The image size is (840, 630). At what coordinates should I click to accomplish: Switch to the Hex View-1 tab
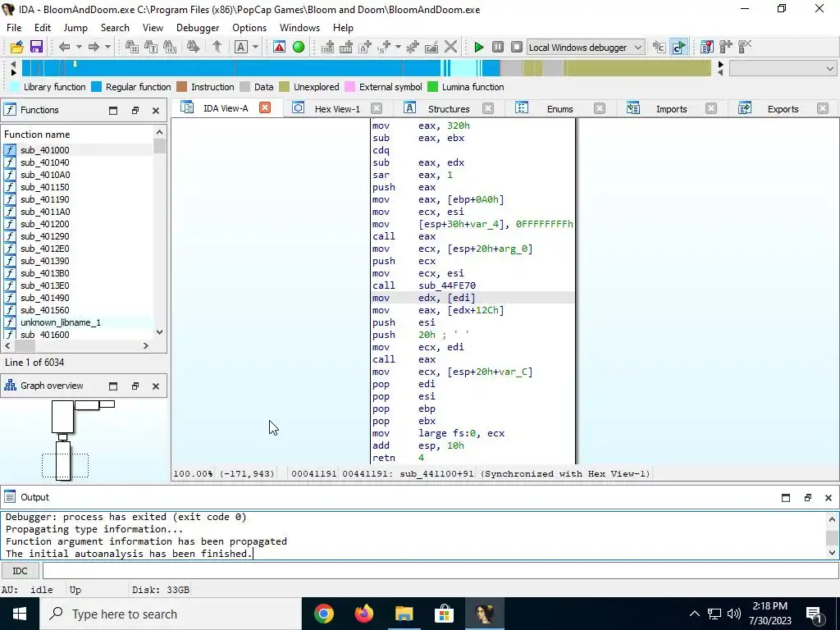pyautogui.click(x=337, y=109)
